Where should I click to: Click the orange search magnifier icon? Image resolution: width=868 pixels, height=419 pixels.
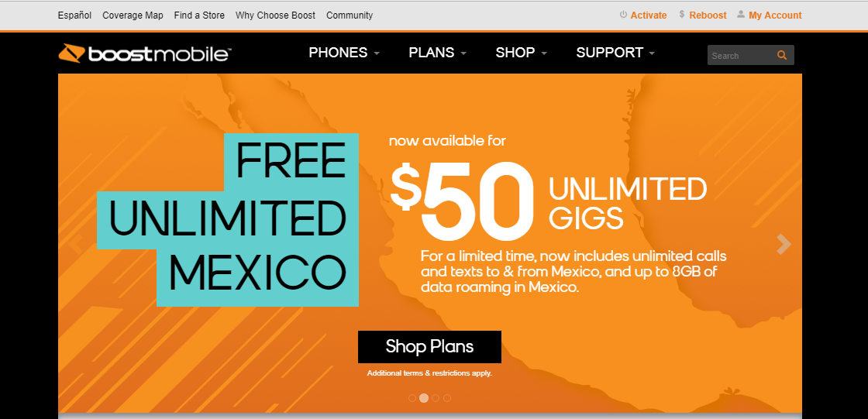point(782,55)
